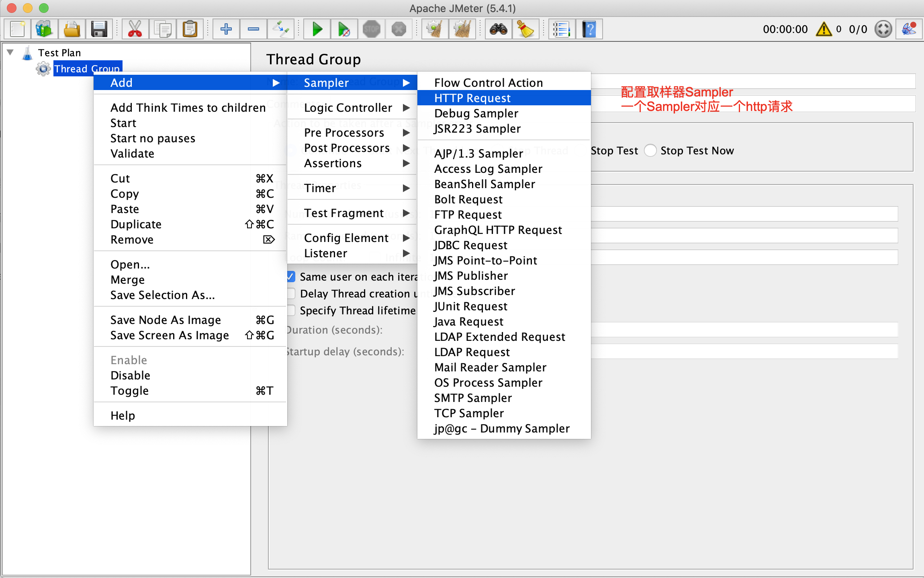Cut the selected element with scissors icon

point(135,29)
